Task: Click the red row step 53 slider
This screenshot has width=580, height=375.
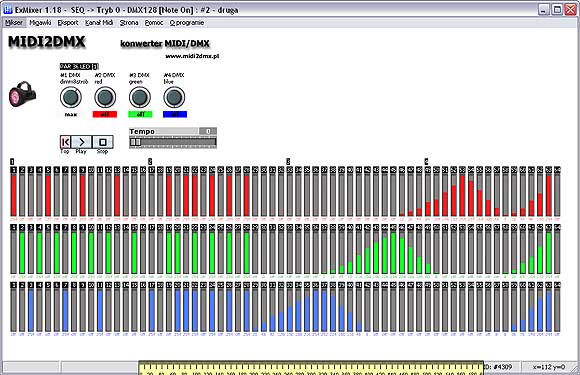Action: pyautogui.click(x=462, y=196)
